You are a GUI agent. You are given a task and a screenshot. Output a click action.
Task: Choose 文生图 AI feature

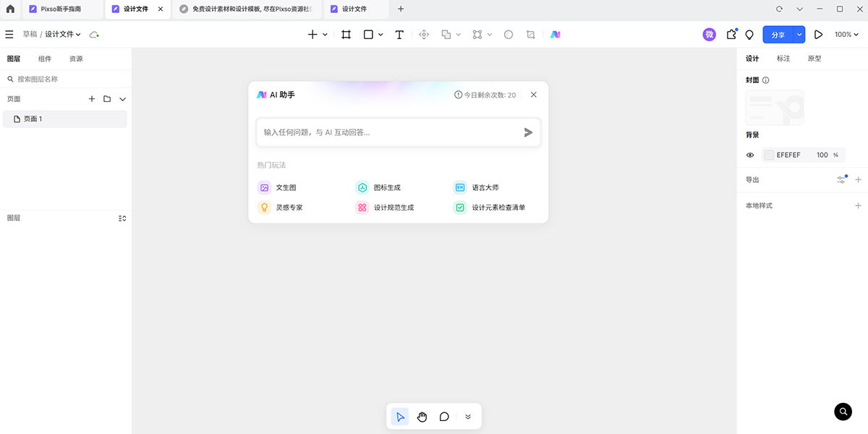coord(277,187)
